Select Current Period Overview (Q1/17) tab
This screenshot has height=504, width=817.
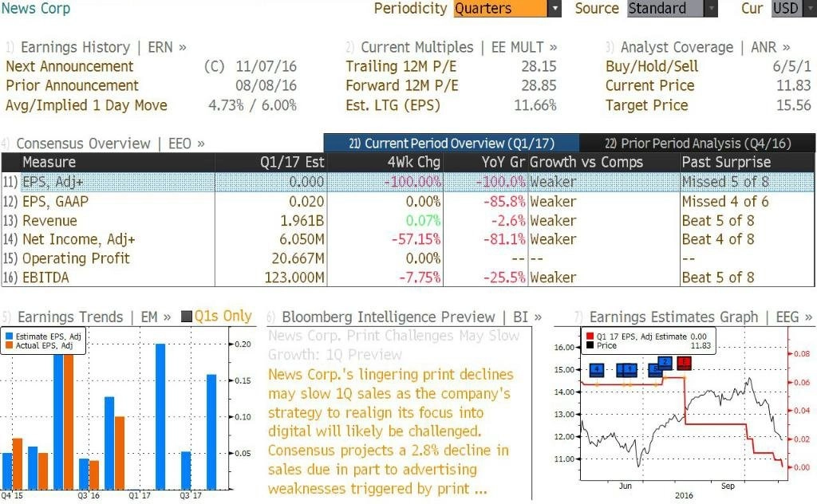tap(452, 144)
